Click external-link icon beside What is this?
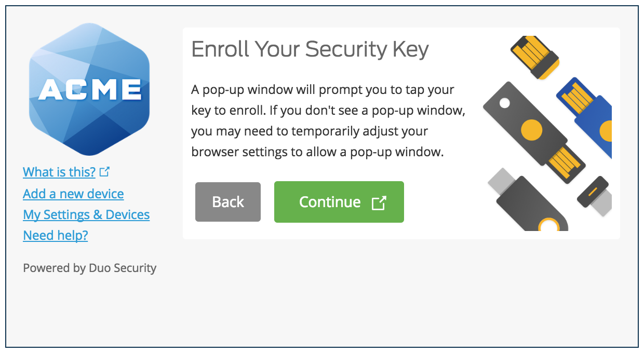Viewport: 644px width, 353px height. (104, 171)
